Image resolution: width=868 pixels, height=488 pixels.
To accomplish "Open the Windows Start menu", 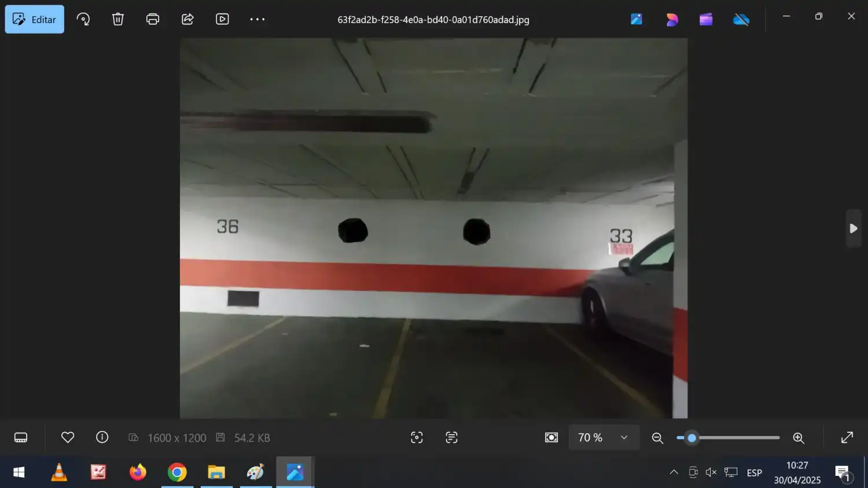I will point(19,472).
